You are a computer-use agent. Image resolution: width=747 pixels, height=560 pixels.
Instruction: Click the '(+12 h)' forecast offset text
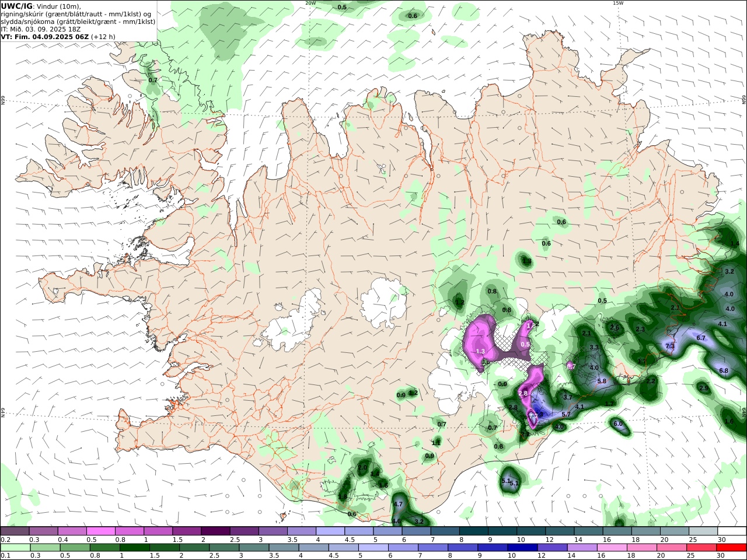103,36
